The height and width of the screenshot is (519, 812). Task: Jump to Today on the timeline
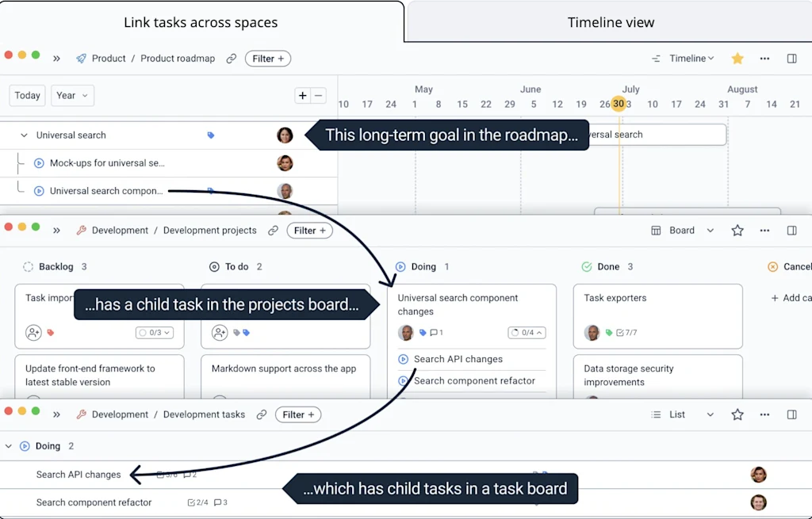(x=28, y=95)
